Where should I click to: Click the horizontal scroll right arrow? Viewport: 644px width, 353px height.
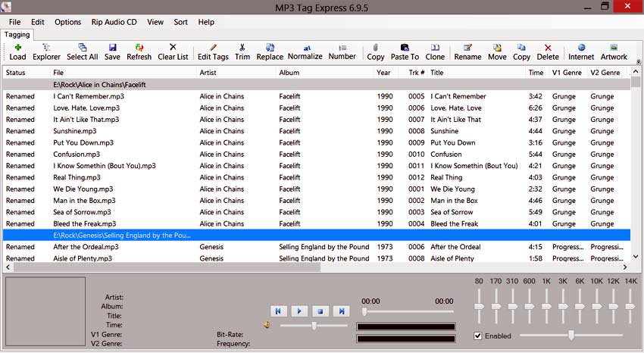click(x=625, y=267)
